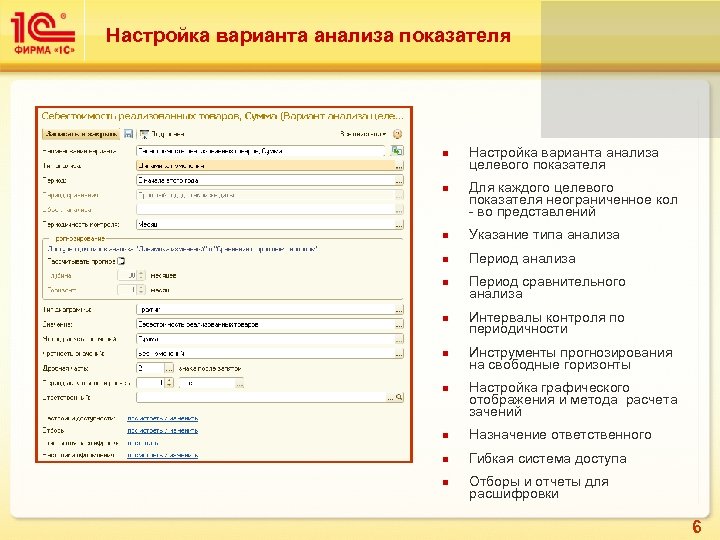Screen dimensions: 720x540
Task: Open selection for the field above 'Дробная часть'
Action: (399, 354)
